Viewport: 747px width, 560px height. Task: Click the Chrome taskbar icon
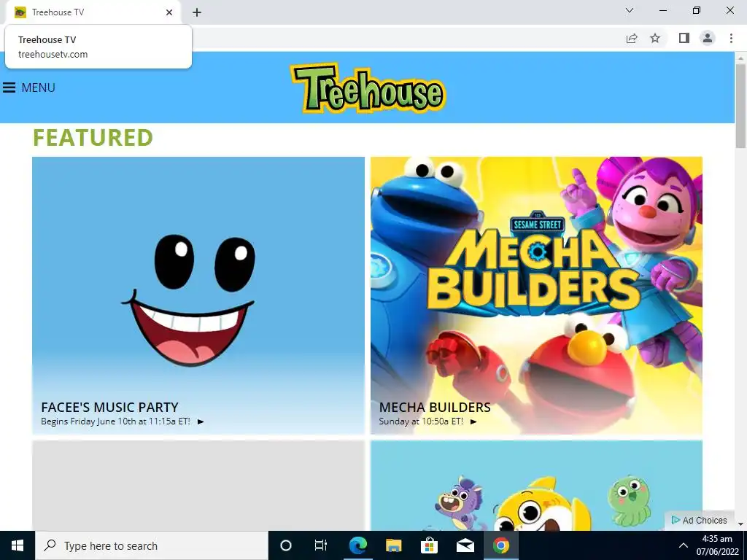click(501, 545)
